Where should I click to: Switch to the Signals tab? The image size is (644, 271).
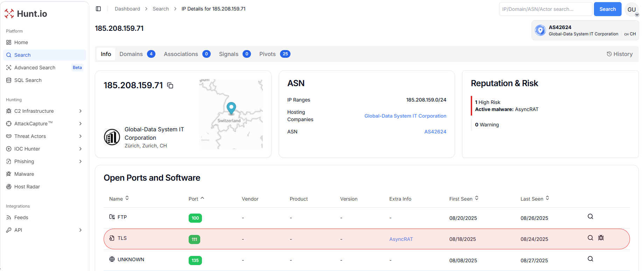click(235, 54)
